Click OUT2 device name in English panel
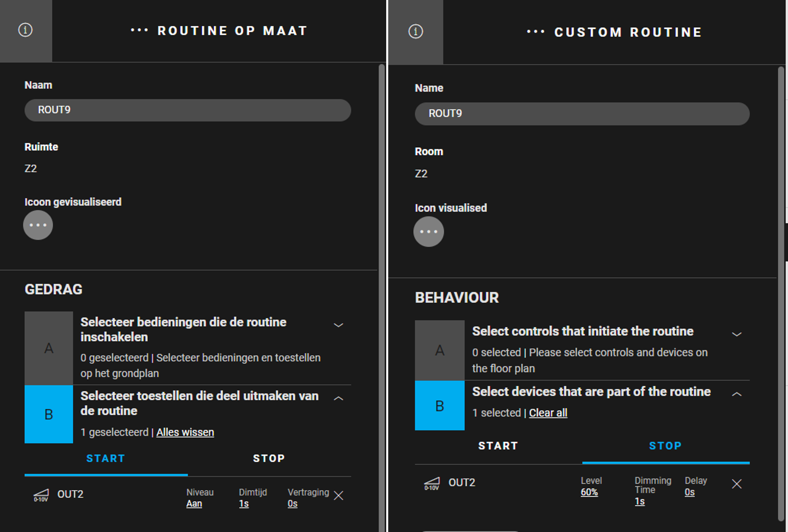This screenshot has width=788, height=532. tap(462, 483)
